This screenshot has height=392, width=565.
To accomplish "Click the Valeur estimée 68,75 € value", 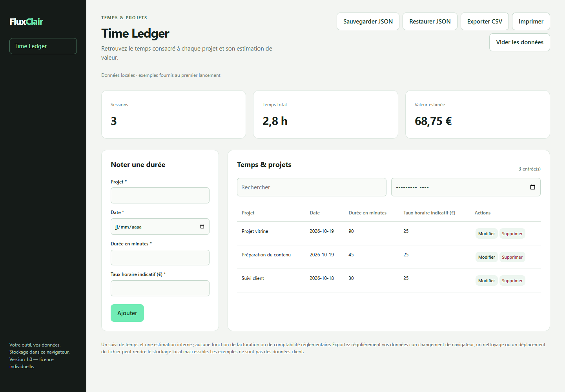I will click(433, 121).
